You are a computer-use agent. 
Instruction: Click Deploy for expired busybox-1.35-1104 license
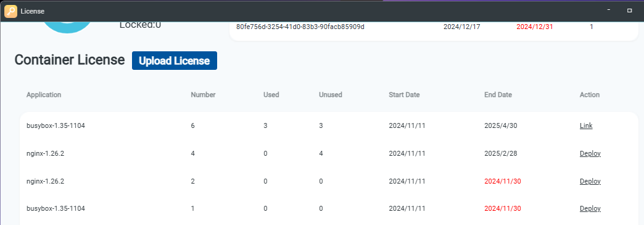pyautogui.click(x=590, y=209)
